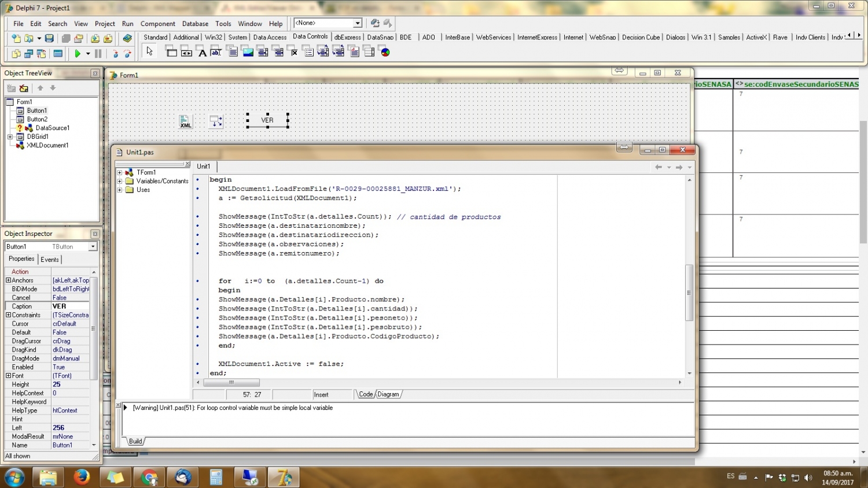868x488 pixels.
Task: Choose the DBEdit component in palette
Action: [216, 52]
